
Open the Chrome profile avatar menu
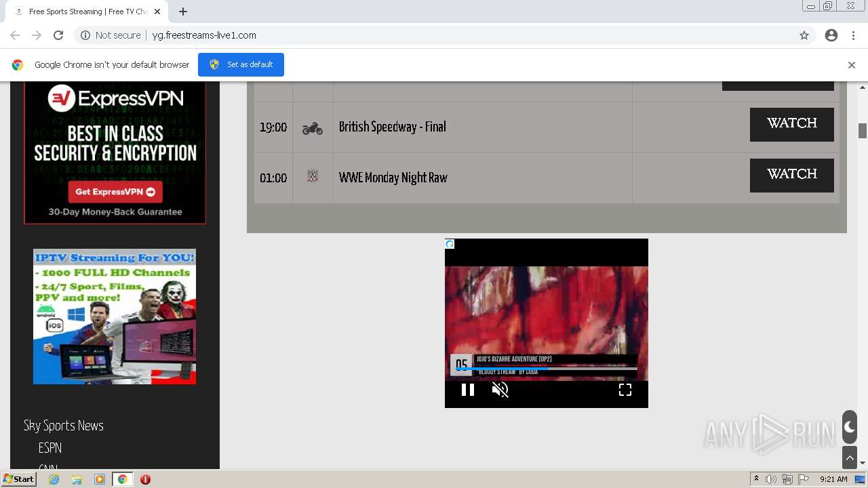point(831,35)
